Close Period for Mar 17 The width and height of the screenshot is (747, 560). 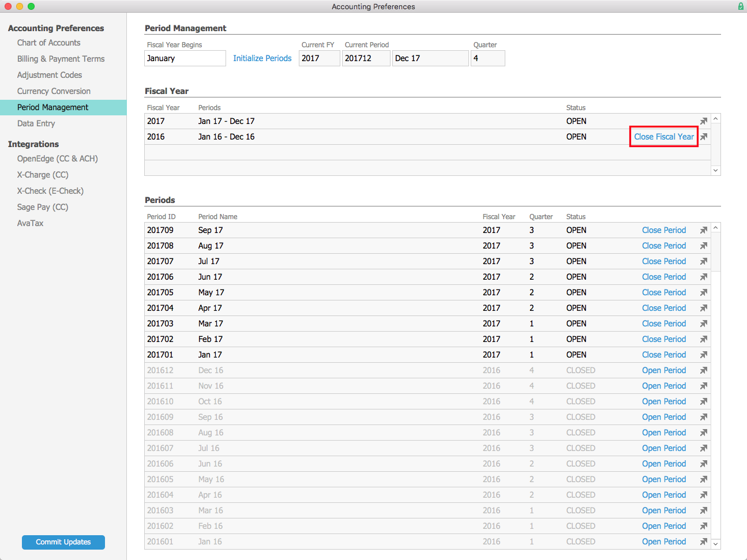664,324
